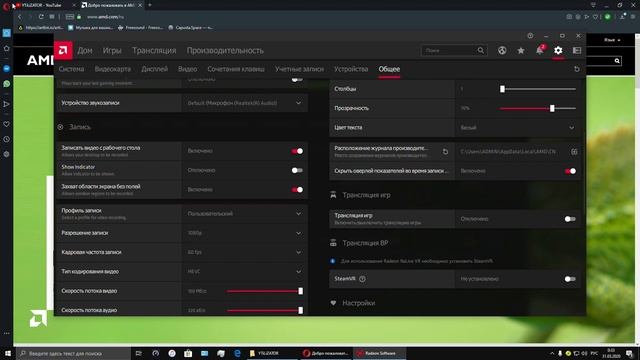
Task: Open the settings gear icon
Action: pyautogui.click(x=558, y=51)
